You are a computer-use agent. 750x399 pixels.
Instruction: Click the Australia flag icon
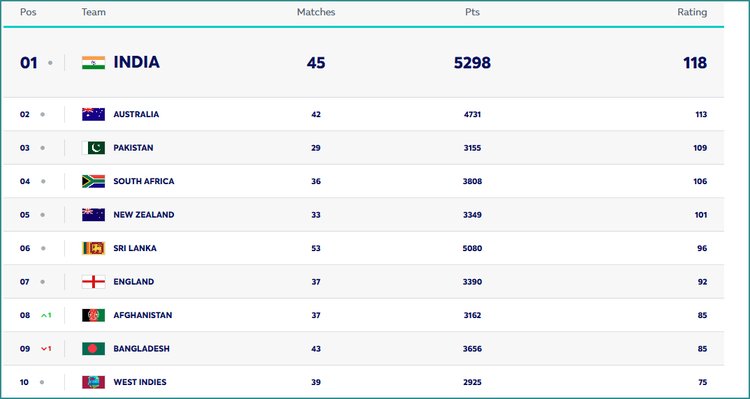[93, 114]
